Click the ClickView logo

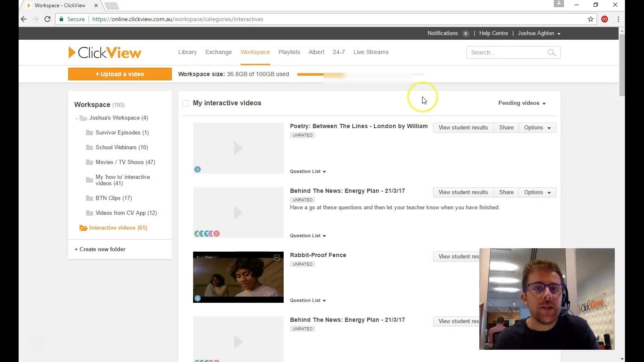105,52
